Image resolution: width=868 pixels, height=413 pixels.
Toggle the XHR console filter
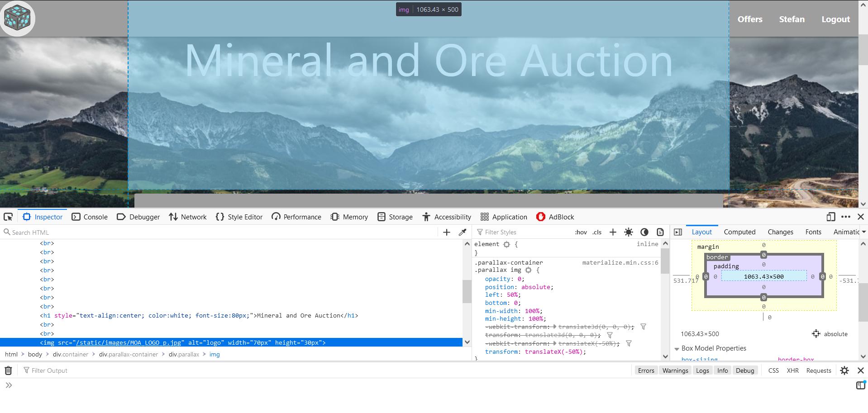click(792, 370)
